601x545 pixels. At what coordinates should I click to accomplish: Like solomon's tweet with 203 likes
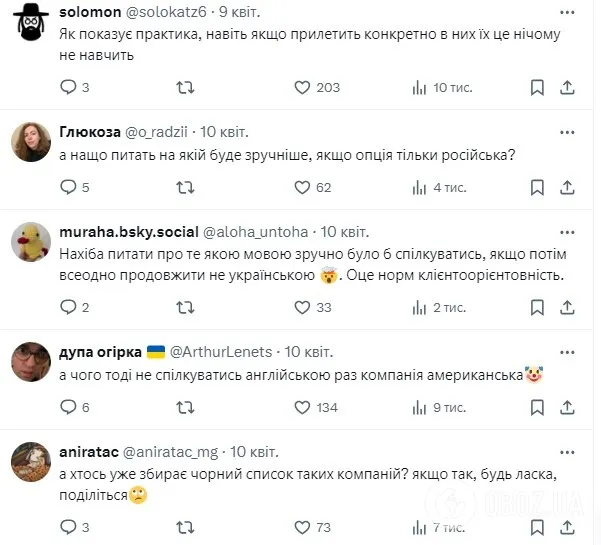tap(303, 88)
